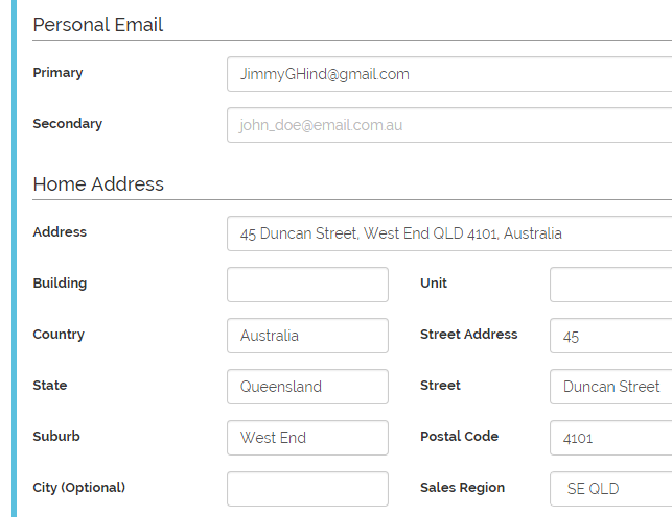Click the Primary email input field
The width and height of the screenshot is (672, 517).
449,74
